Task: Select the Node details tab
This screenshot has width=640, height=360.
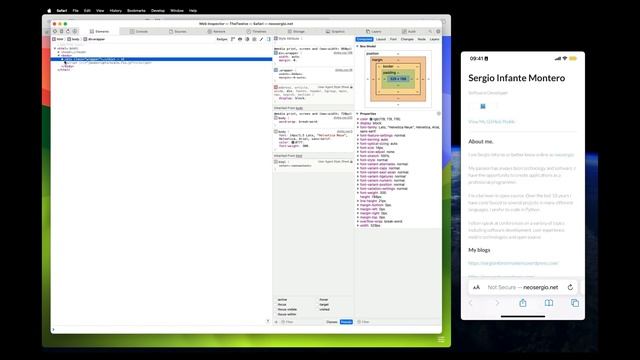Action: 422,39
